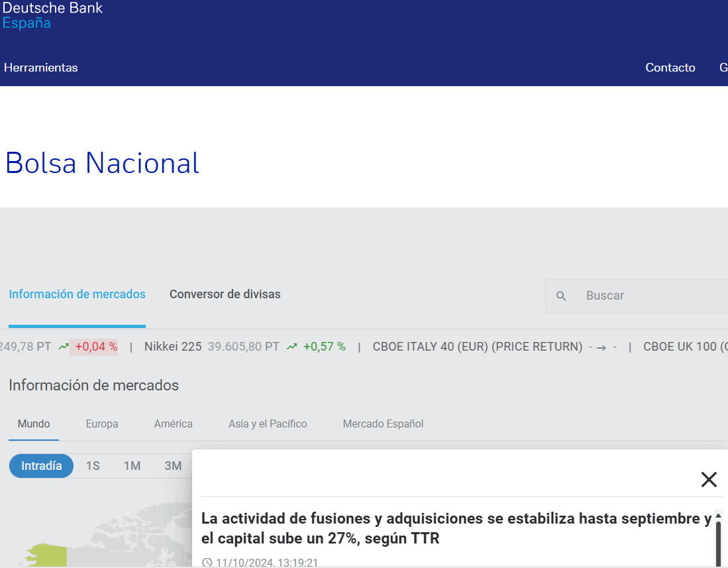Click the green trend arrow beside +0,04 %
The width and height of the screenshot is (728, 568).
click(64, 347)
